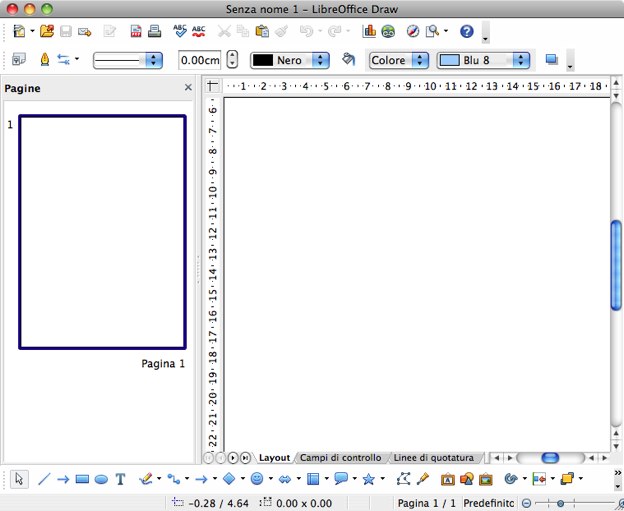Select the Text tool
Viewport: 624px width, 511px height.
120,479
